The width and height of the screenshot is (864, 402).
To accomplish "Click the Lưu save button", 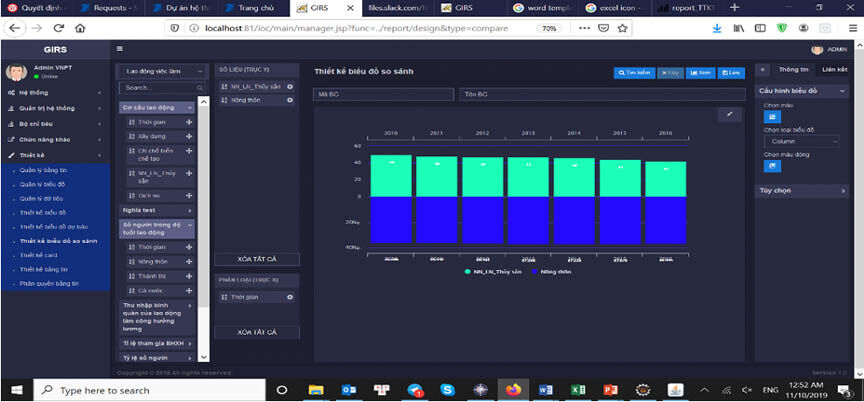I will pyautogui.click(x=731, y=73).
